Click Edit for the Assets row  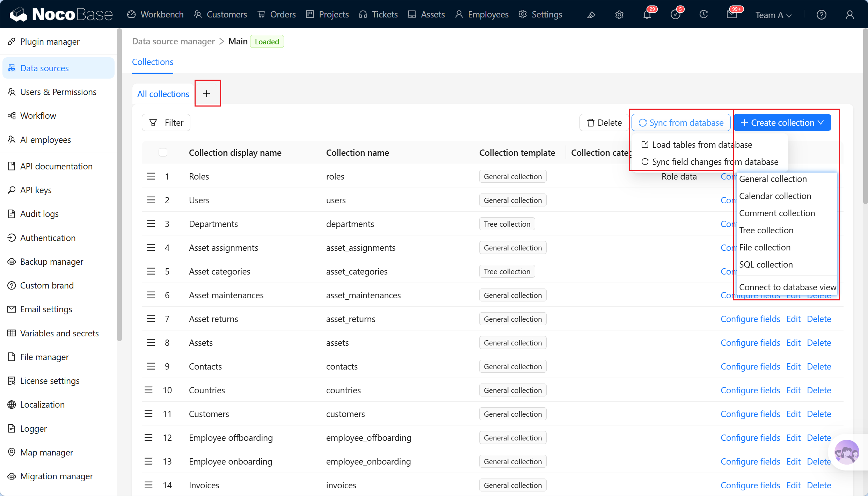click(794, 343)
